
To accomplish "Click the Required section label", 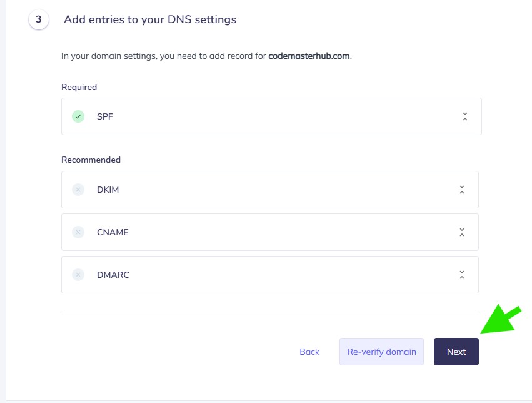I will click(x=79, y=87).
